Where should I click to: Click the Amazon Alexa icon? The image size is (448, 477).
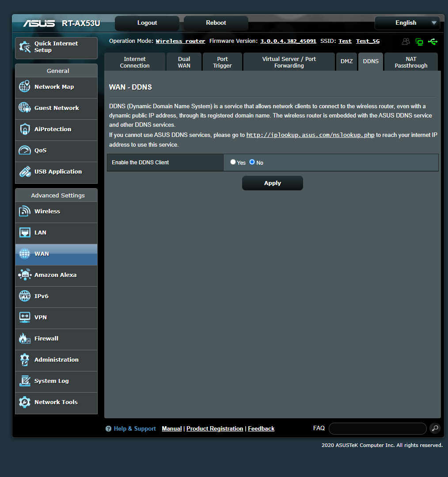coord(25,275)
